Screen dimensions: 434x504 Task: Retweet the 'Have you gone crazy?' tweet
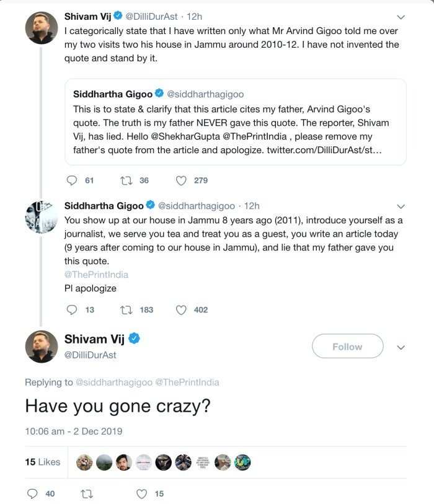[86, 493]
